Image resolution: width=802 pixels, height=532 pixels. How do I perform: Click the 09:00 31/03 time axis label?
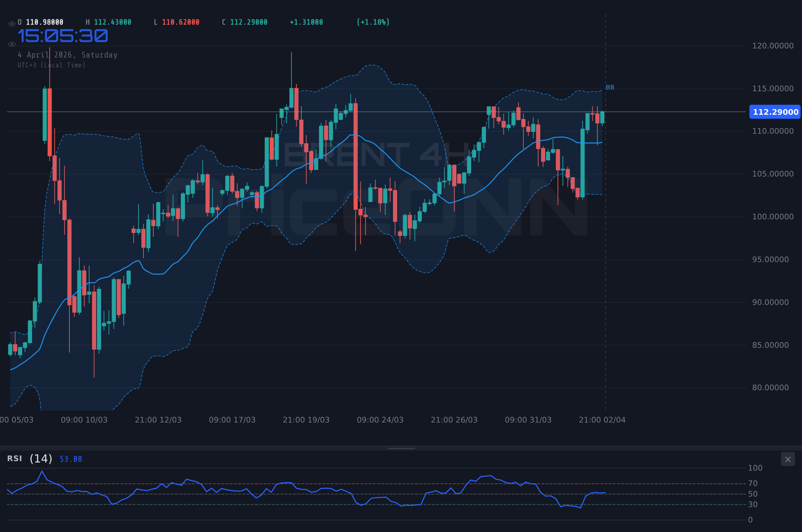[x=528, y=420]
